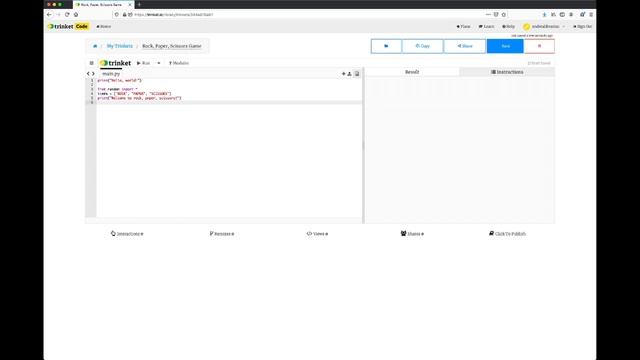Open the Views stats item
The width and height of the screenshot is (640, 360).
click(x=317, y=234)
